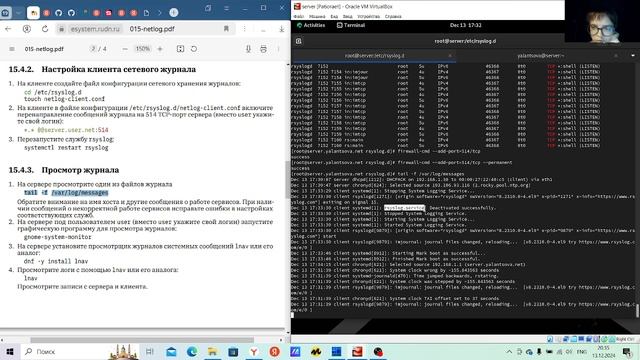The height and width of the screenshot is (360, 640).
Task: Switch to the first GitHub browser tab
Action: tap(58, 13)
